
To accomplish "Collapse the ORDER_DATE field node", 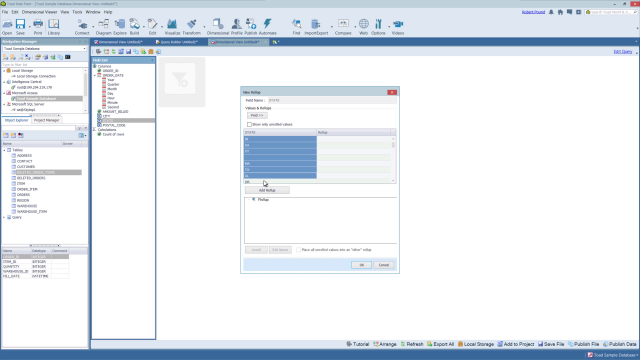I will click(95, 76).
